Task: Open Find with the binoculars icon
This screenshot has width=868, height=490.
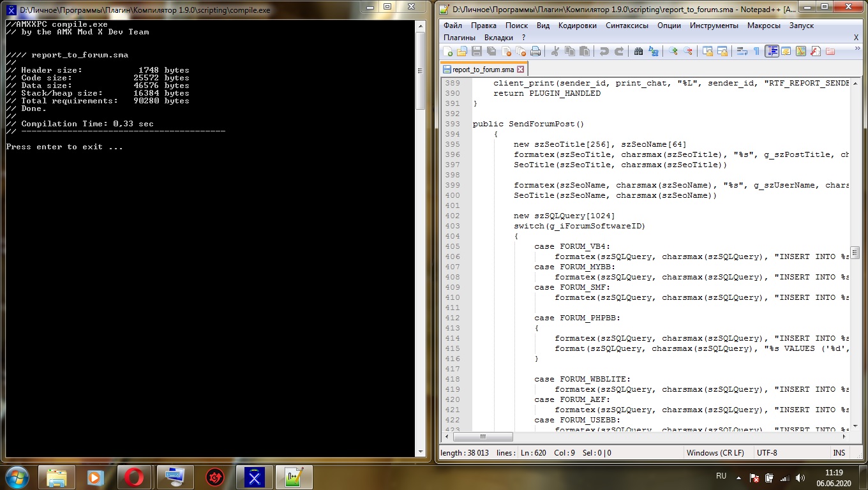Action: pos(638,52)
